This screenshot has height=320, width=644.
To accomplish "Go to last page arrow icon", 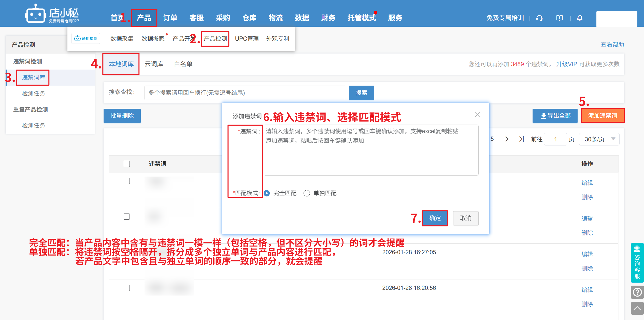I will coord(521,139).
